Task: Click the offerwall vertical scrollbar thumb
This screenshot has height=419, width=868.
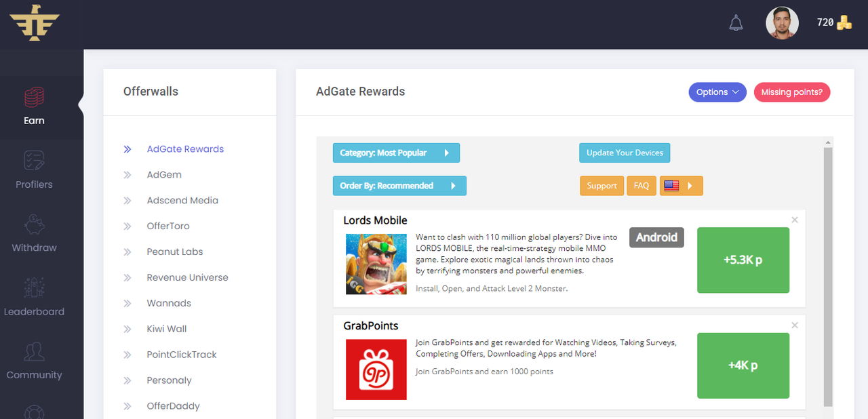Action: 827,277
